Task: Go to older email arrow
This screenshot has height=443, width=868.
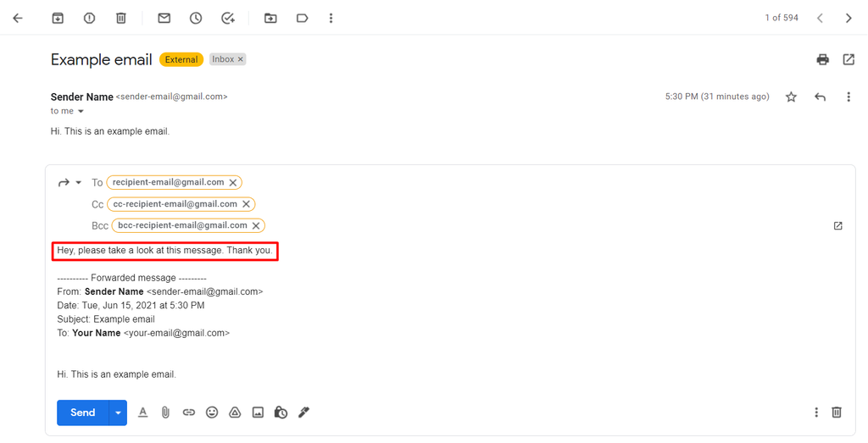Action: point(849,19)
